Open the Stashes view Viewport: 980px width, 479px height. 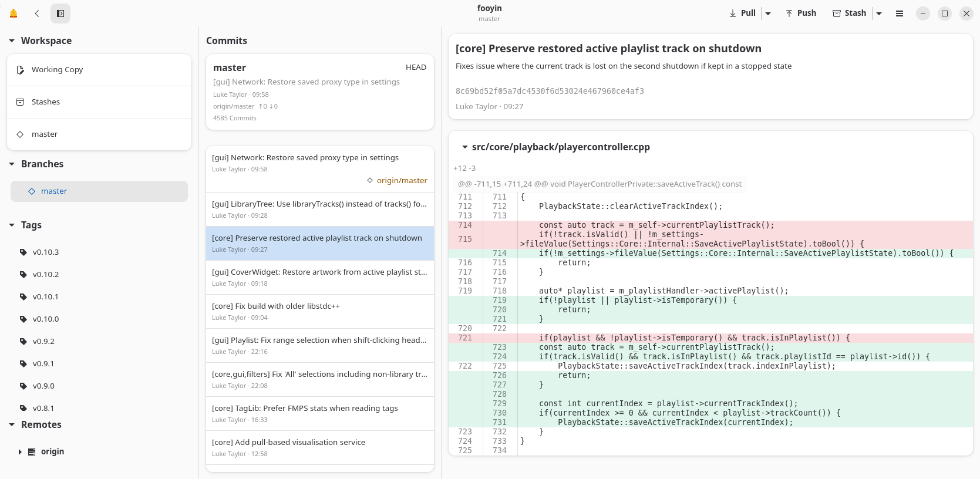[99, 102]
